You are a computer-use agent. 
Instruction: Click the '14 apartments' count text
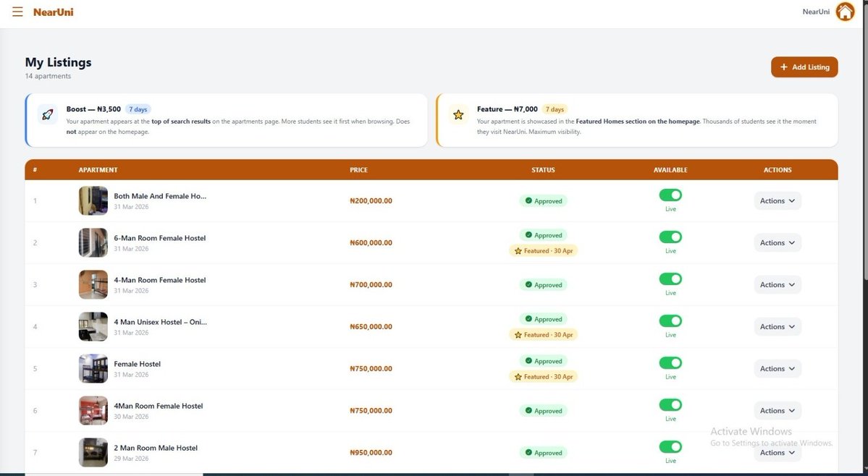49,76
